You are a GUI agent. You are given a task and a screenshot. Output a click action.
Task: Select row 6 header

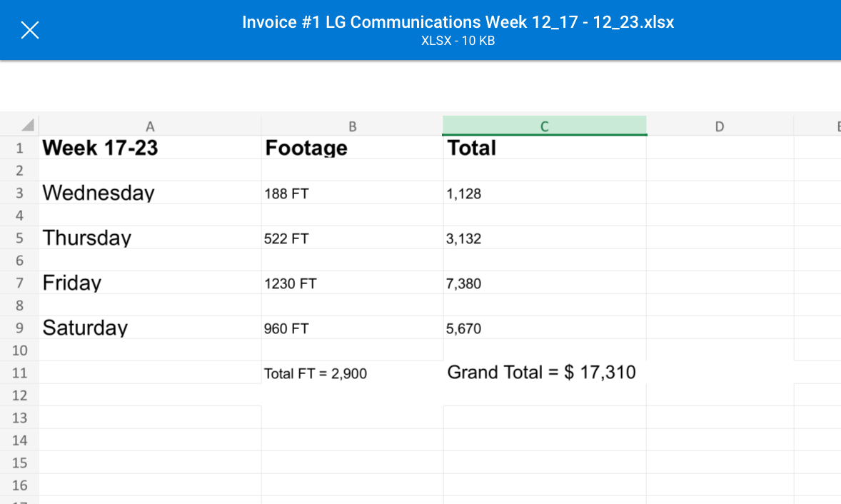[x=19, y=260]
